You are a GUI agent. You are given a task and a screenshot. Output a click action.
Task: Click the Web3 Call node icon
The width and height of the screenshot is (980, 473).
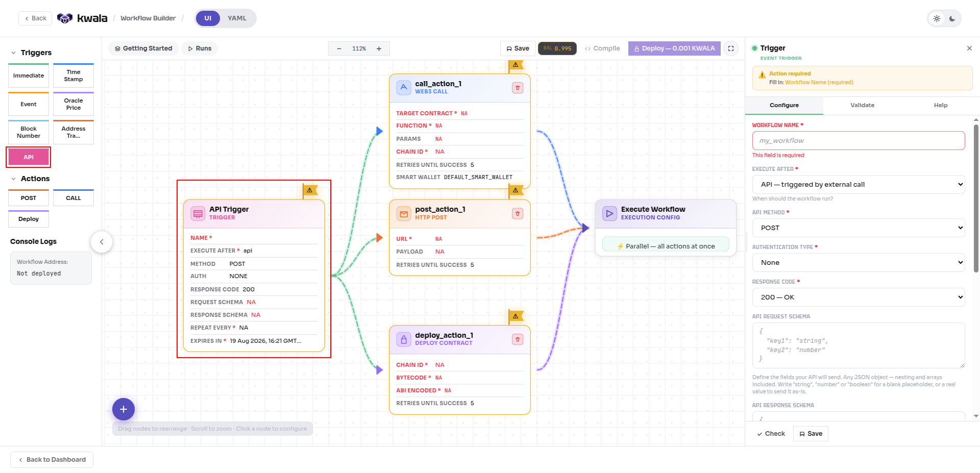[x=404, y=87]
